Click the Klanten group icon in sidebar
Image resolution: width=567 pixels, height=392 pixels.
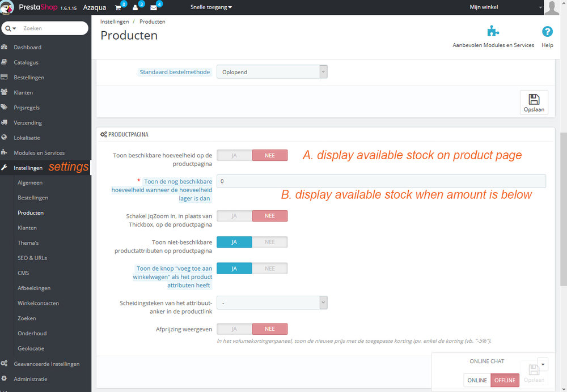pyautogui.click(x=5, y=92)
